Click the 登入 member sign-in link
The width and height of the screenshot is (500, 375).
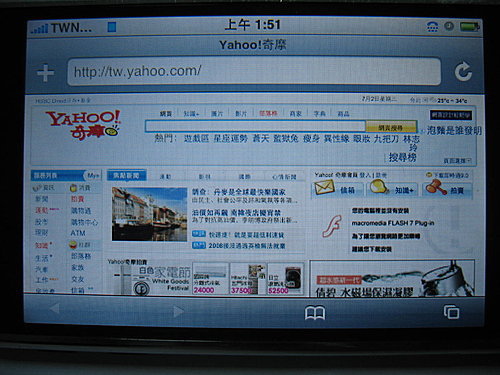click(365, 175)
